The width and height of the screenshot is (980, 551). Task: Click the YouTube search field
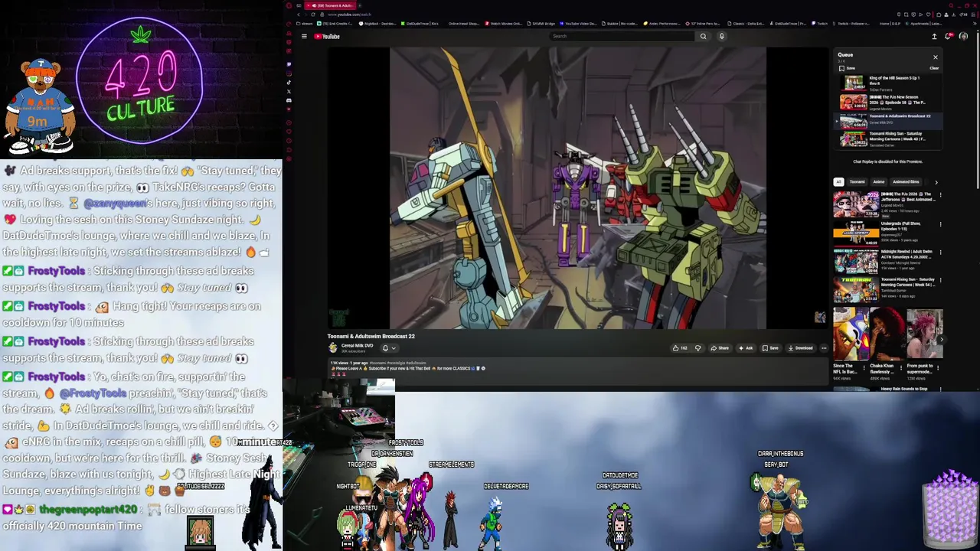[x=622, y=36]
